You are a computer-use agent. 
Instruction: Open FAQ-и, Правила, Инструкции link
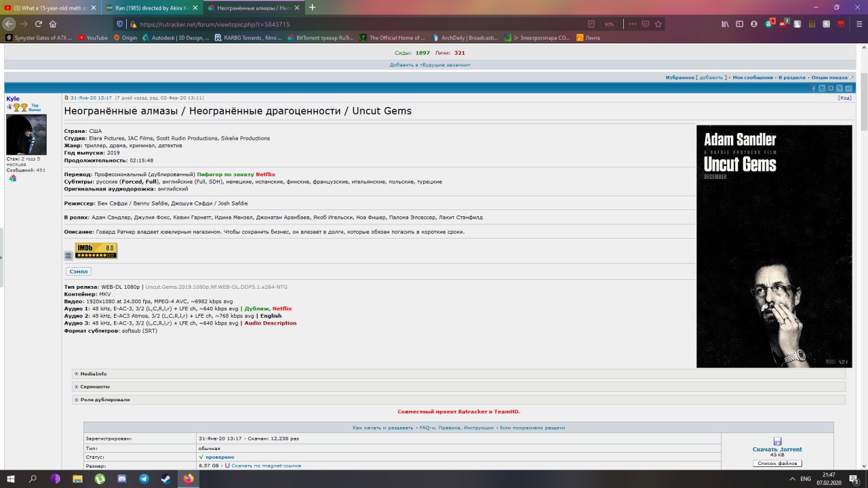click(456, 428)
